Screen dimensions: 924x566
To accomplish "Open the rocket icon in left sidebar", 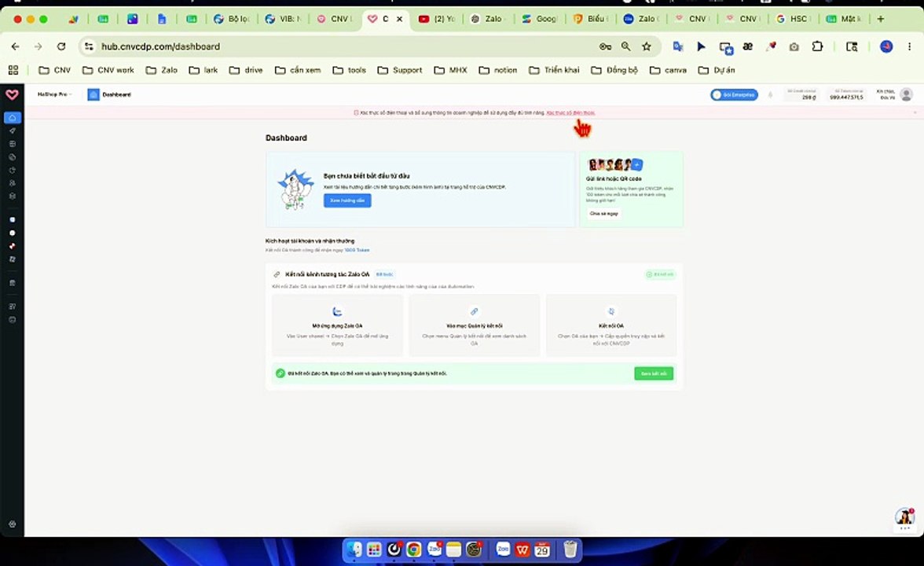I will (13, 130).
